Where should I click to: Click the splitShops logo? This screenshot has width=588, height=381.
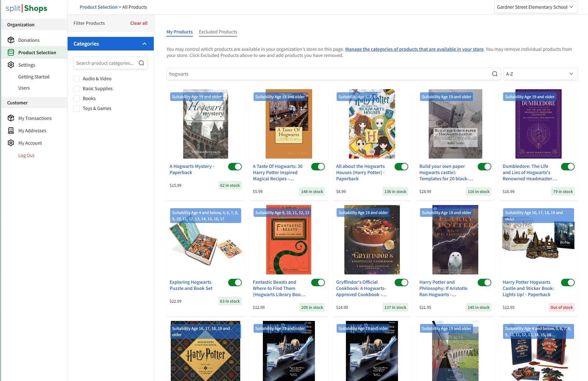pos(27,8)
